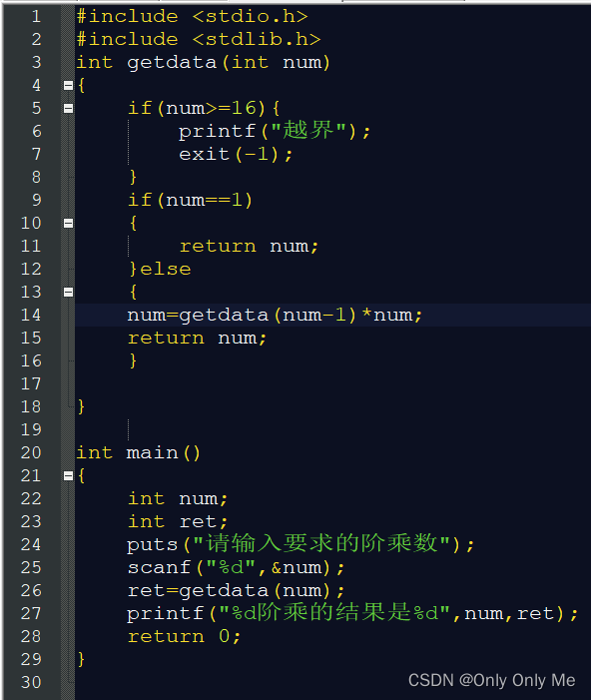Click on '#include <stdlib.h>' text

pyautogui.click(x=199, y=40)
